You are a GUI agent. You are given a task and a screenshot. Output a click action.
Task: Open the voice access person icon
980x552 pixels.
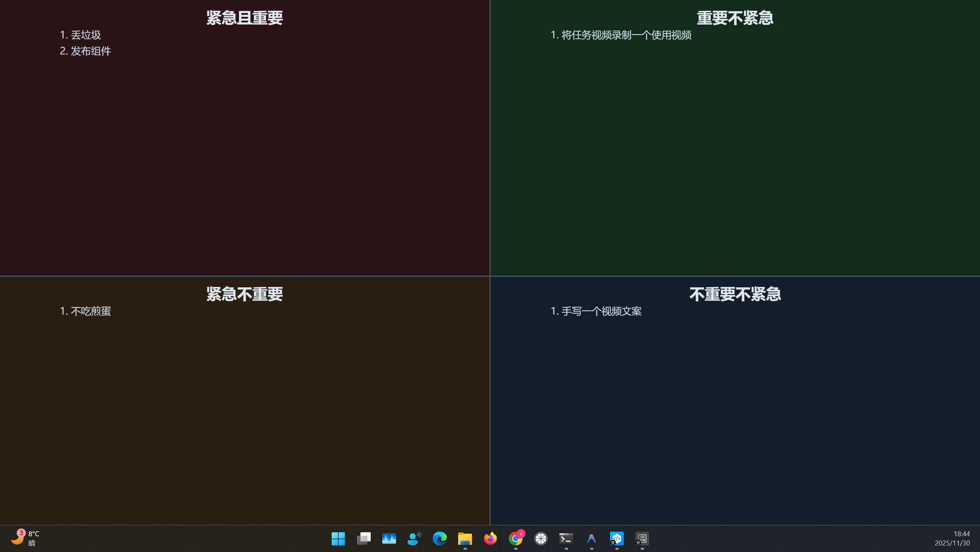click(414, 538)
